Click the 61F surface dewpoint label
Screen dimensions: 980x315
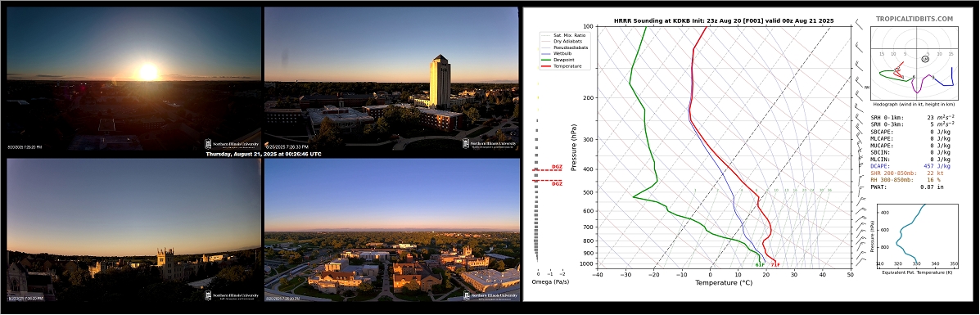760,265
